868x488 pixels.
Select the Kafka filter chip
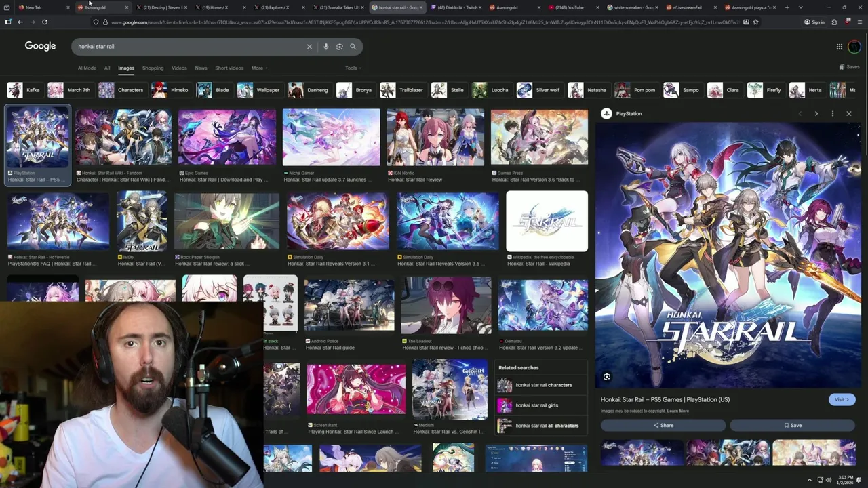coord(24,90)
